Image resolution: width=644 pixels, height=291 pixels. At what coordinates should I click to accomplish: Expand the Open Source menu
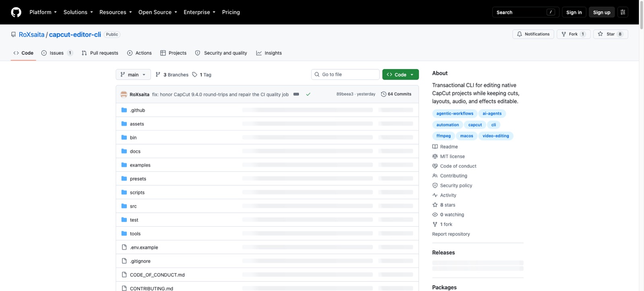[158, 12]
